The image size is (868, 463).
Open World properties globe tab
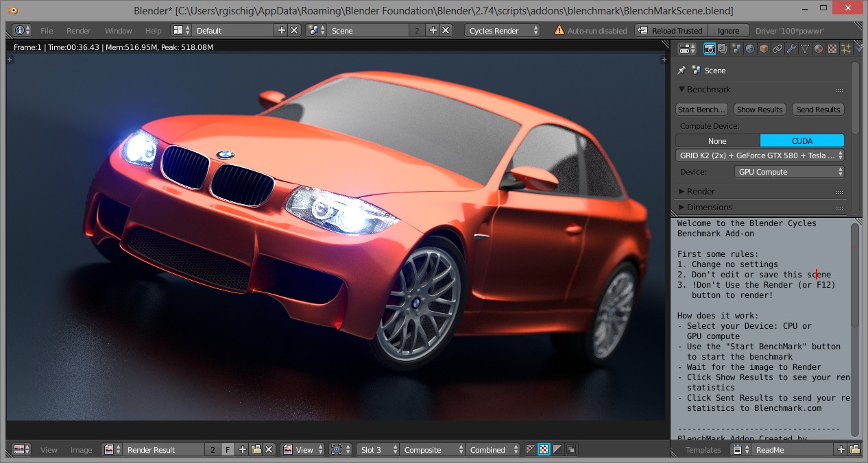pos(750,49)
